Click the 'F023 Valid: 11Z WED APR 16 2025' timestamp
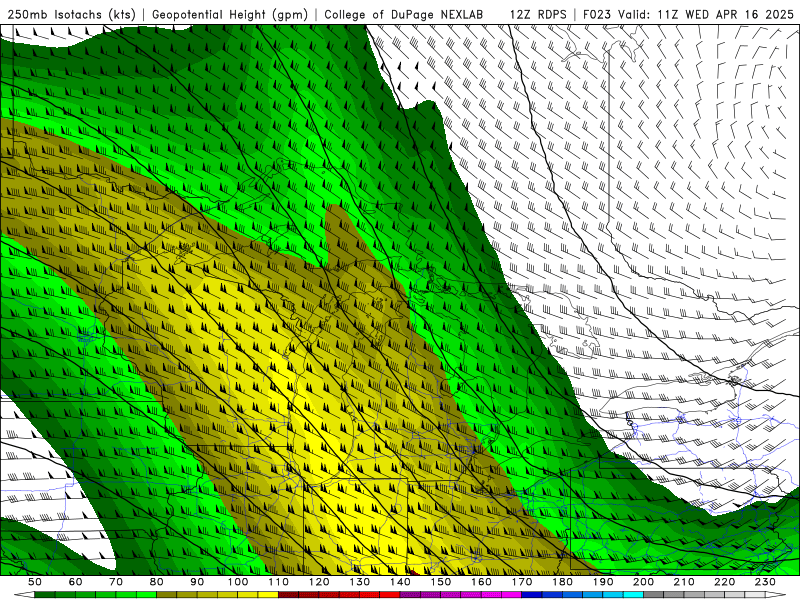The image size is (800, 600). pos(688,15)
